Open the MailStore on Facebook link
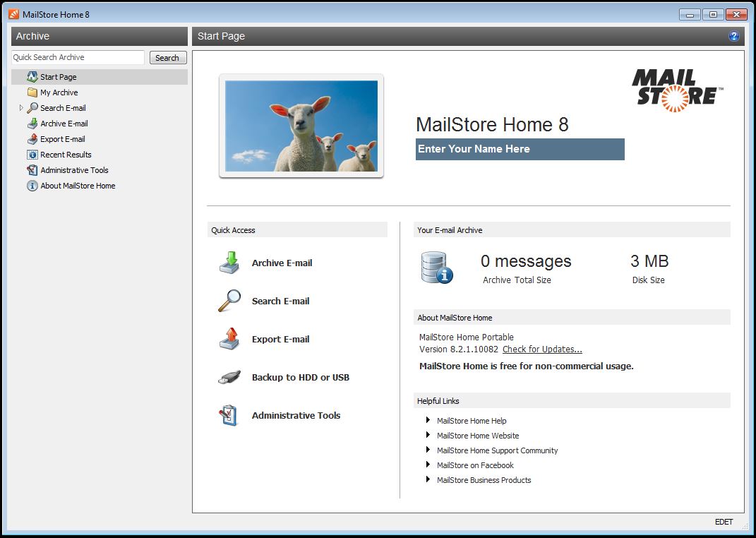Screen dimensions: 756x538 coord(475,465)
